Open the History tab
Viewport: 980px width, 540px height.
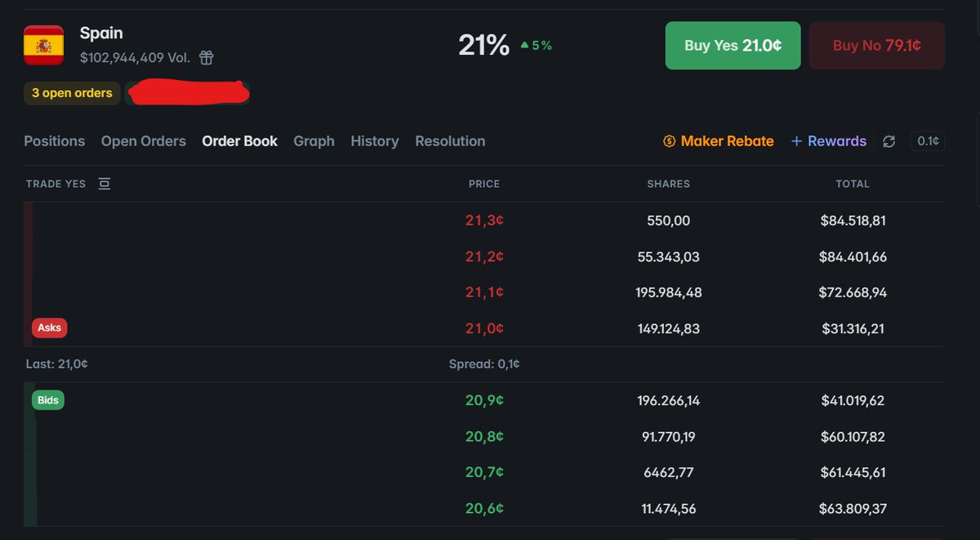tap(375, 141)
